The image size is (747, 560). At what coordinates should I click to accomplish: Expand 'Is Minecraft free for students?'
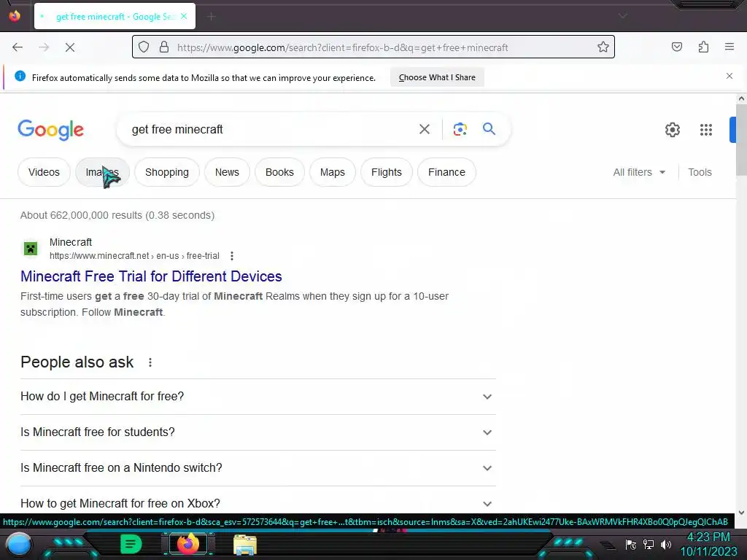coord(258,432)
